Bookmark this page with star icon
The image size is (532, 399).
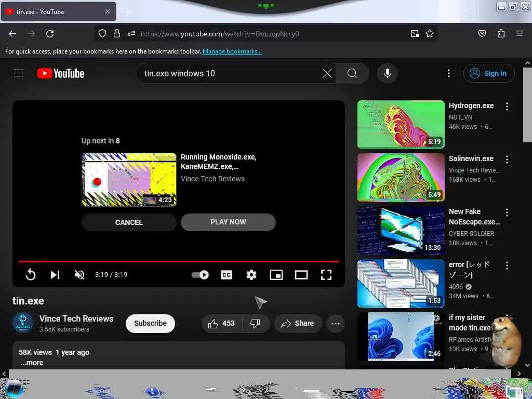coord(430,33)
